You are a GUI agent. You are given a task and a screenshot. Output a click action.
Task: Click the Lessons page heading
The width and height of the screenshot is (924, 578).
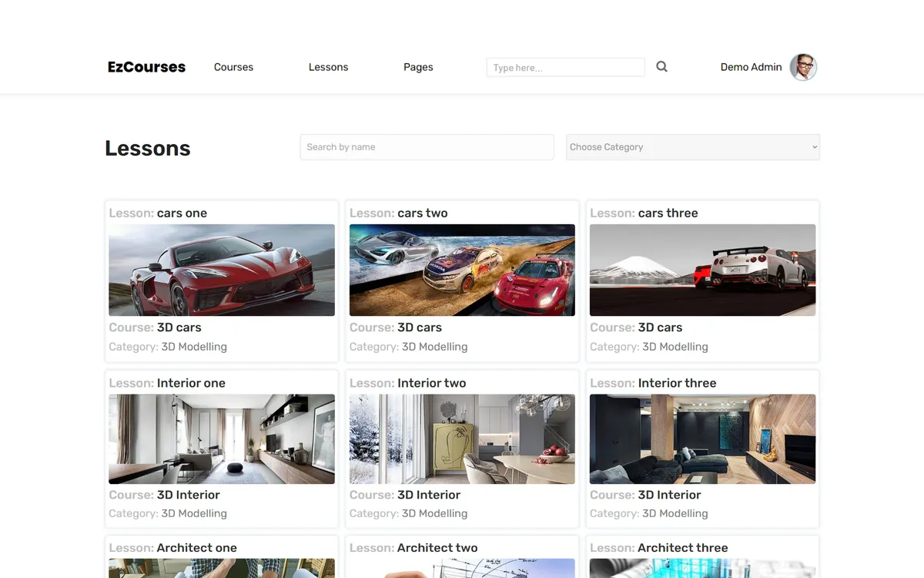pyautogui.click(x=148, y=148)
